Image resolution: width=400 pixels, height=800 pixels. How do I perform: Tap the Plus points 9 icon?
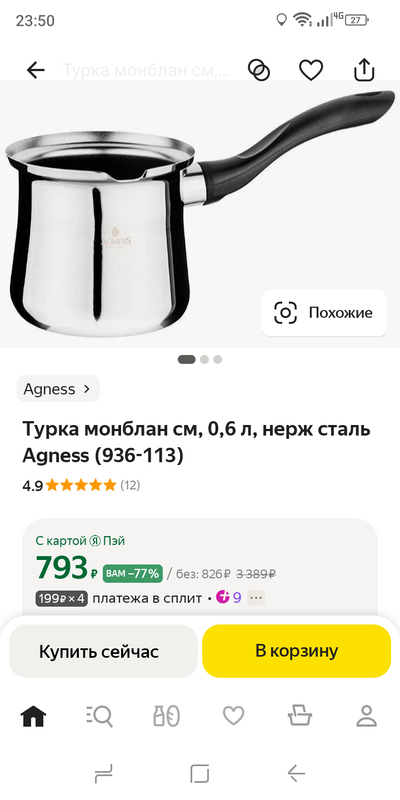click(x=228, y=597)
